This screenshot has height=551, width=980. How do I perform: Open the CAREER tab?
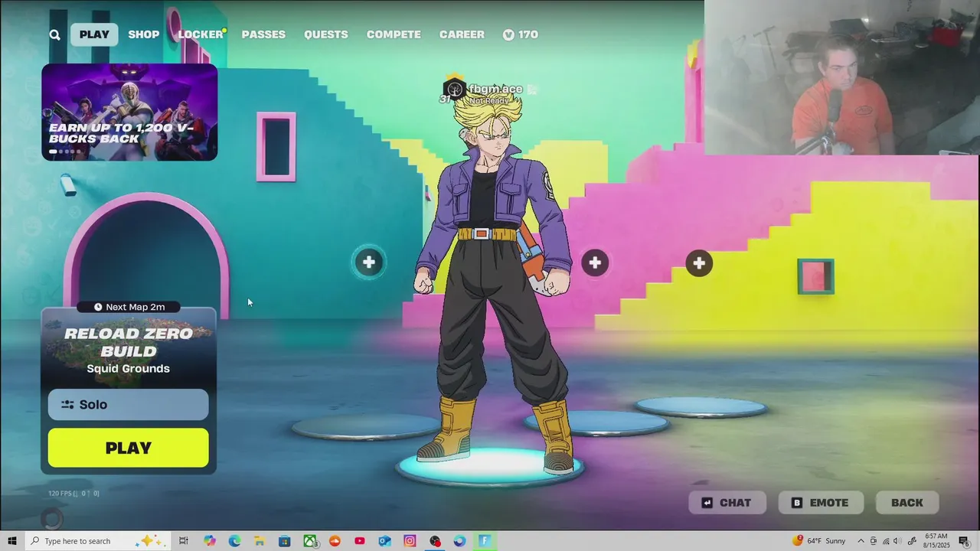(462, 34)
